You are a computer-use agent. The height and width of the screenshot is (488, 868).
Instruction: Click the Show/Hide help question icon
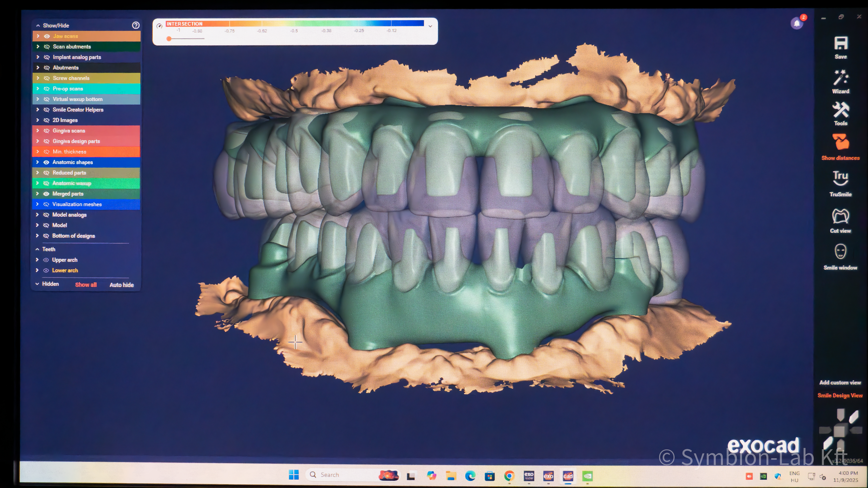[x=136, y=25]
